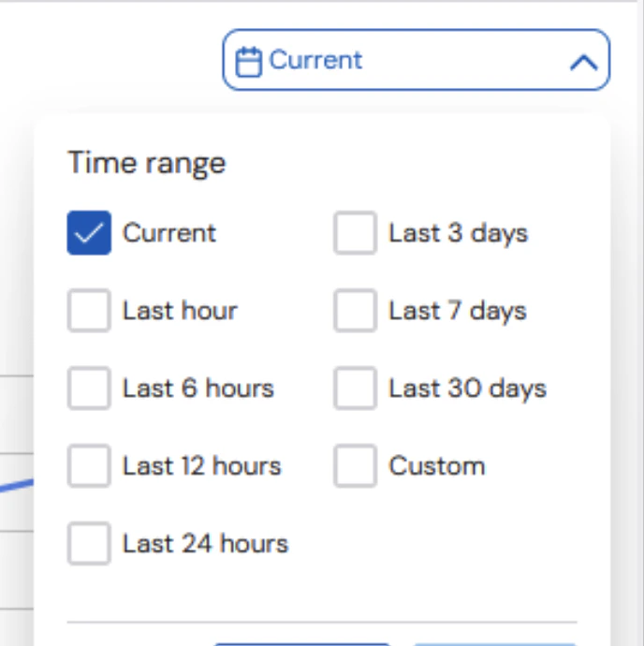644x646 pixels.
Task: Enable the Last hour checkbox
Action: point(89,311)
